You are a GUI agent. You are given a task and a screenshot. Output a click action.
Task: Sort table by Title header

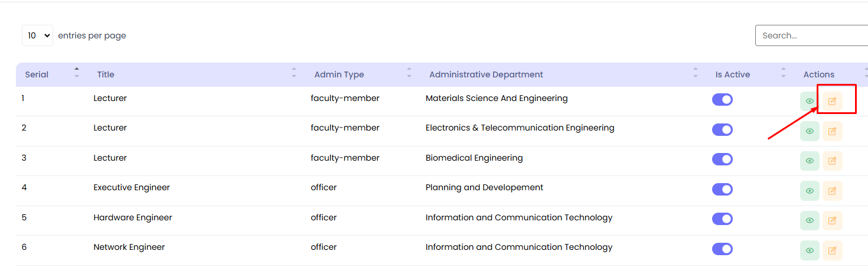coord(106,74)
